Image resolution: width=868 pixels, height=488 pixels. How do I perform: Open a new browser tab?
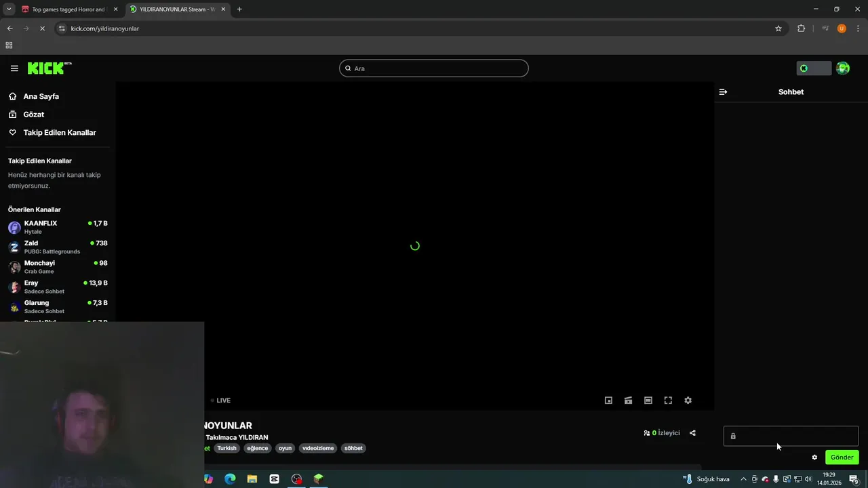[239, 9]
